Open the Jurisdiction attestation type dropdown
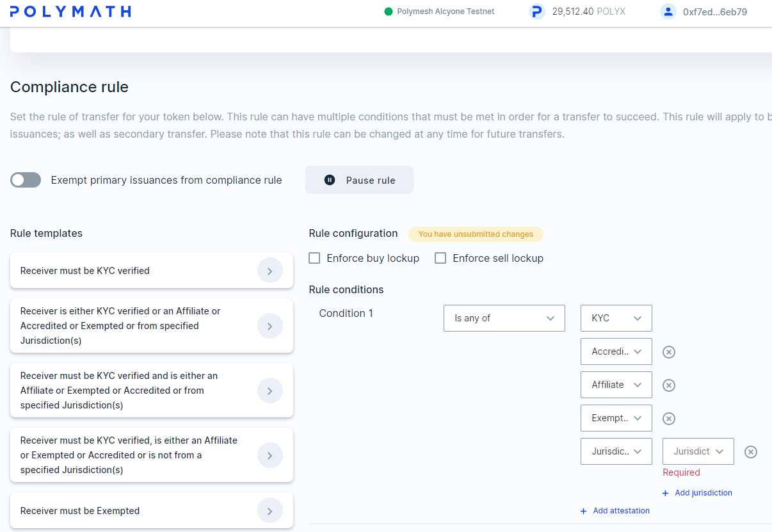 616,451
